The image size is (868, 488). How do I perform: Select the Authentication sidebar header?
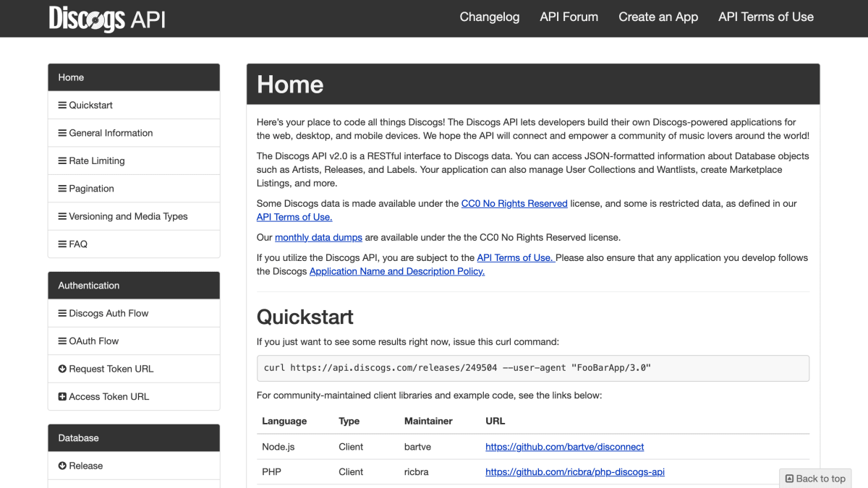134,286
